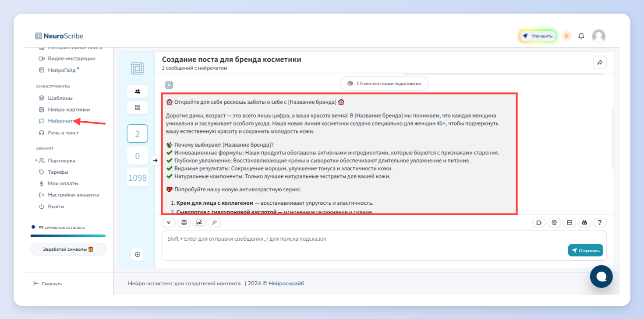This screenshot has width=644, height=319.
Task: Open Тарифы in the sidebar
Action: coord(54,172)
